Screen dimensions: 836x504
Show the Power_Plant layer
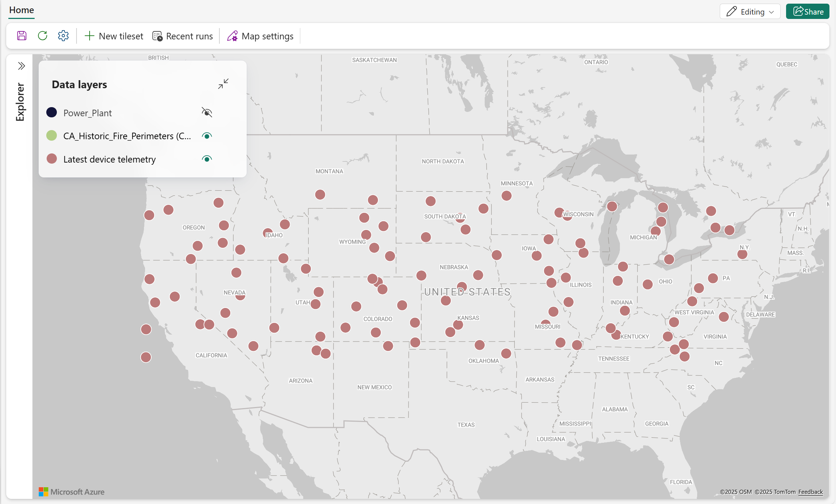(207, 112)
